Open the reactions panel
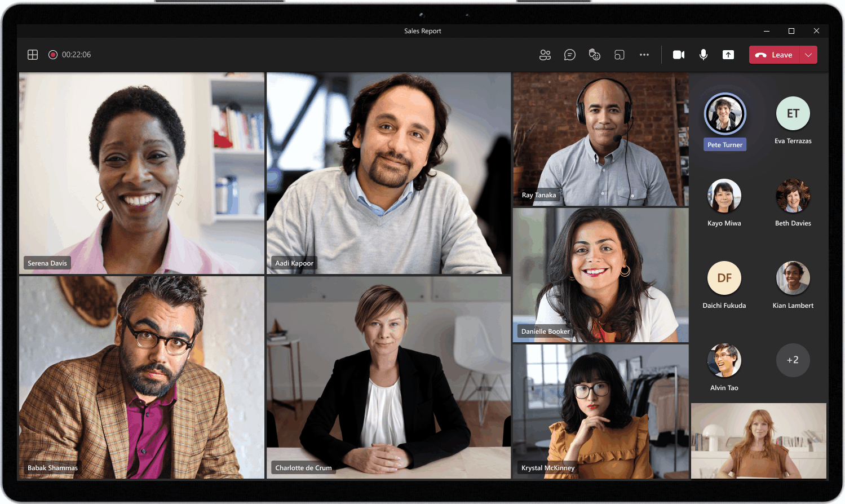 (595, 55)
